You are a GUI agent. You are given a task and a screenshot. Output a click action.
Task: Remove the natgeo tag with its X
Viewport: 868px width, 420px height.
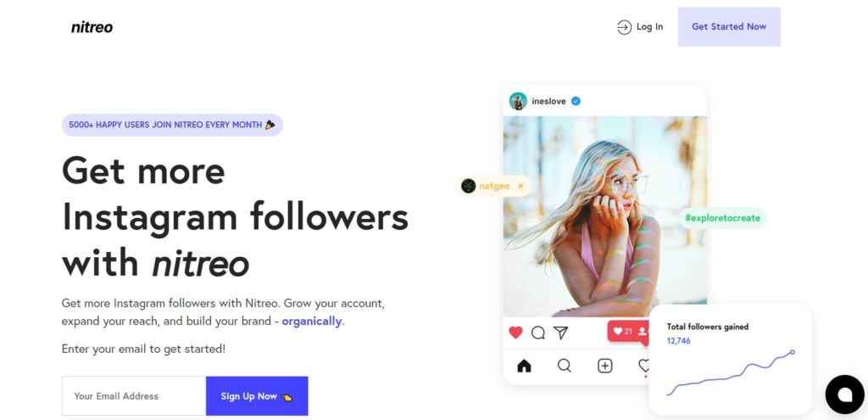pyautogui.click(x=520, y=186)
